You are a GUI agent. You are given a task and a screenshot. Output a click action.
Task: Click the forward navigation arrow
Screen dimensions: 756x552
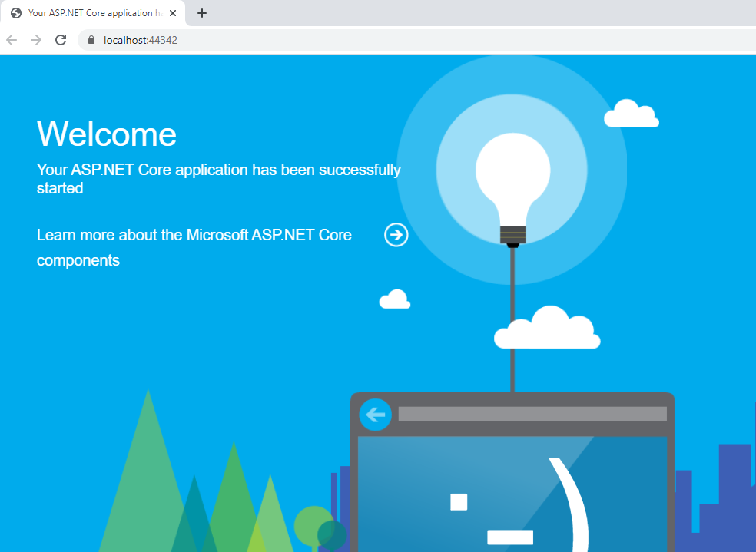tap(36, 39)
